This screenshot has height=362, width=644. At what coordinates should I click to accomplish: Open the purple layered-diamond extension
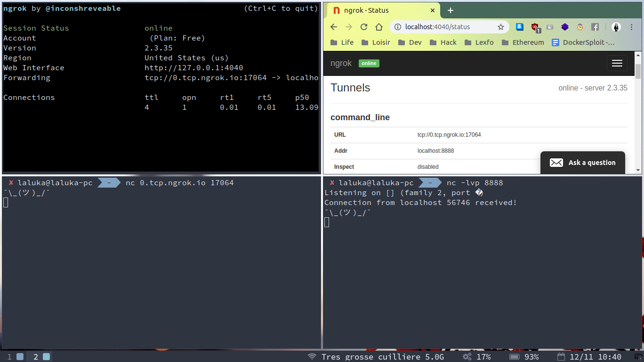565,27
